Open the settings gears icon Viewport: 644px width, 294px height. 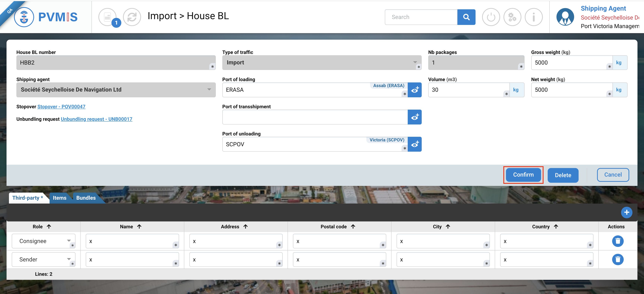coord(512,17)
